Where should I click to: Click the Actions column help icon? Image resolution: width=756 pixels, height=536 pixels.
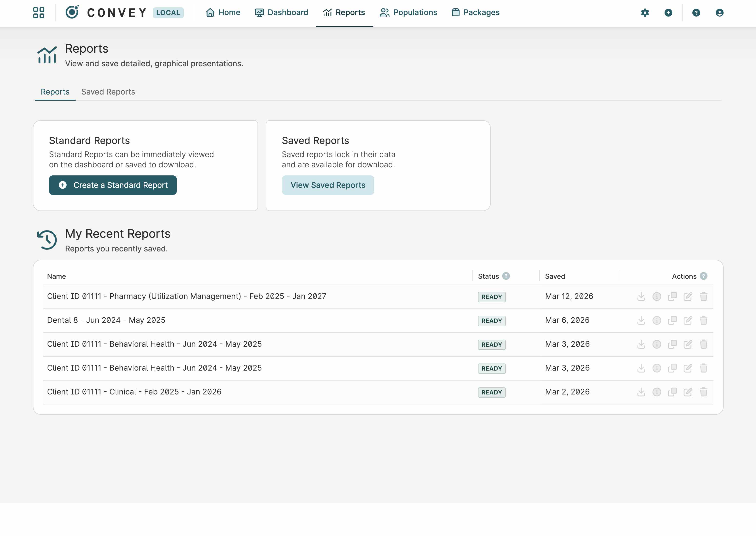pyautogui.click(x=704, y=276)
